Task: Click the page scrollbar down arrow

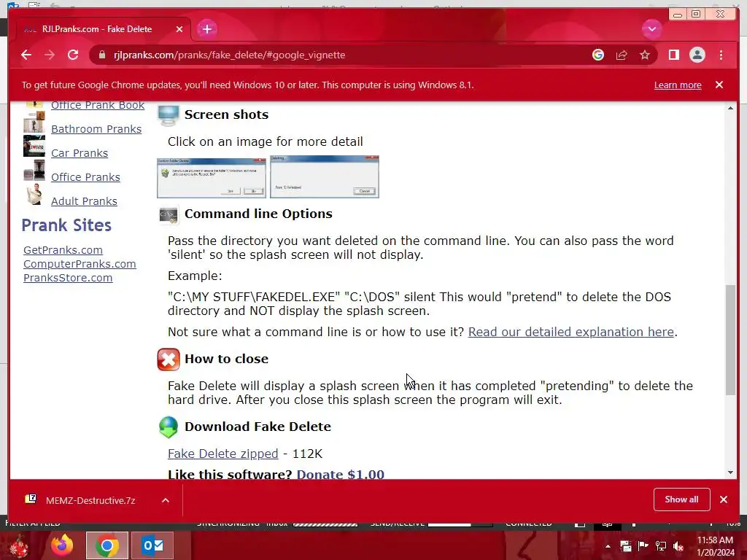Action: [x=730, y=472]
